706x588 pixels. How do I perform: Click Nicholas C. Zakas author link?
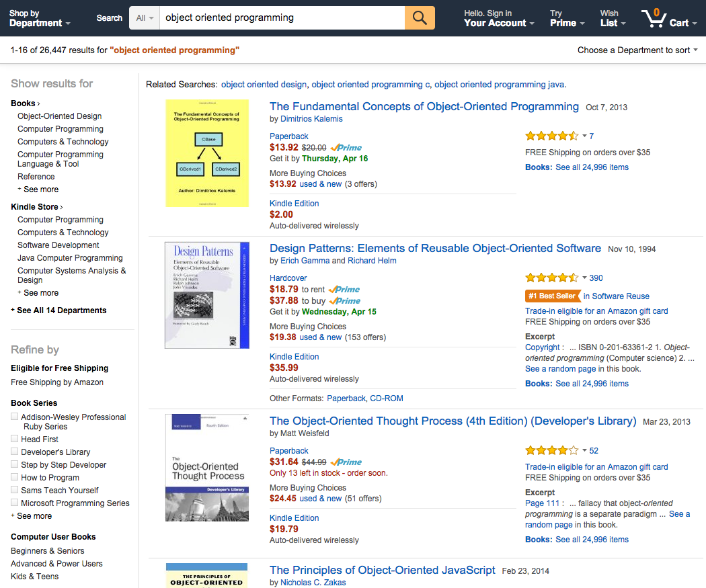click(x=313, y=583)
